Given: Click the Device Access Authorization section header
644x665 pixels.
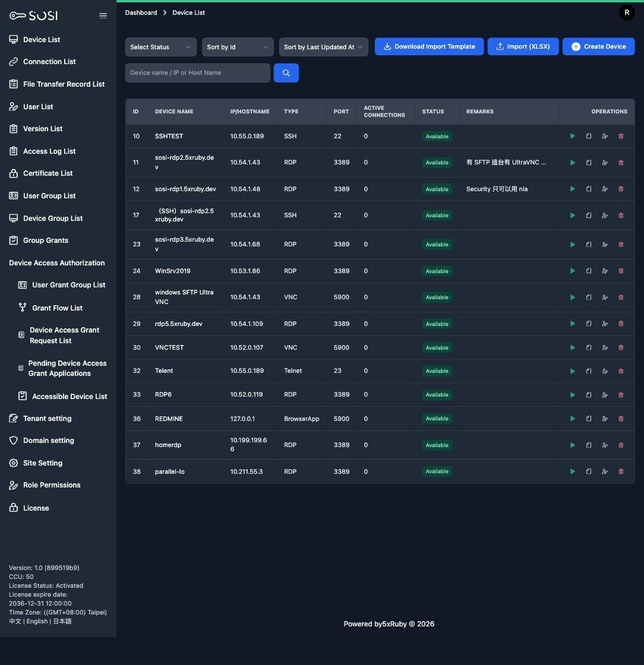Looking at the screenshot, I should (x=57, y=263).
